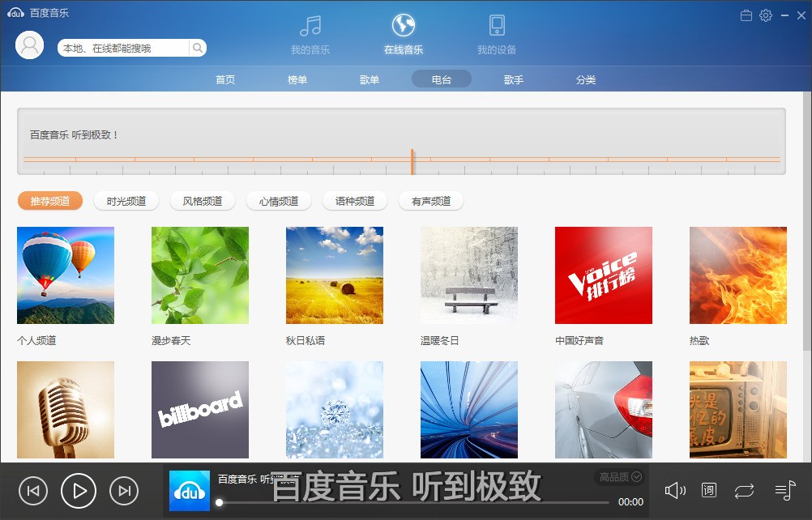Open the 中国好声音 Voice thumbnail
Screen dimensions: 812x520
(604, 275)
